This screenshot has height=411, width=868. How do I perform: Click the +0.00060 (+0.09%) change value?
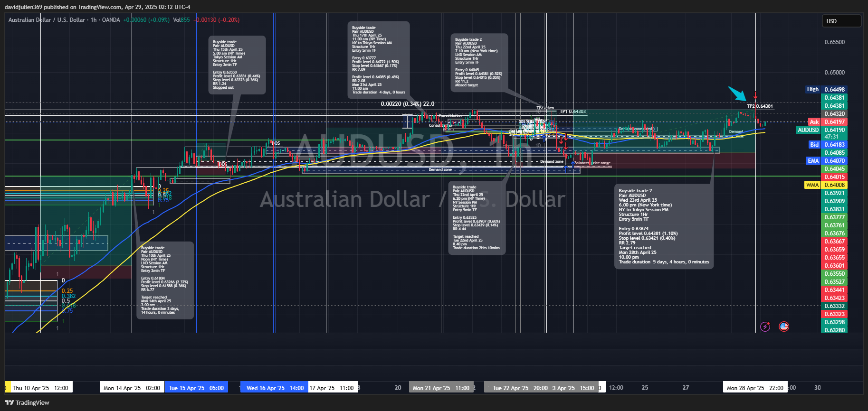(146, 20)
